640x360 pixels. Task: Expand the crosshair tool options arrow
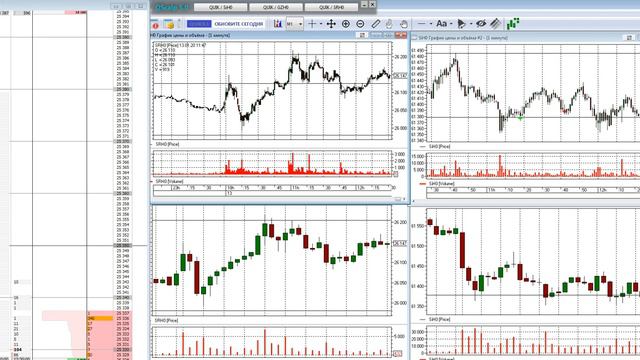(x=321, y=24)
